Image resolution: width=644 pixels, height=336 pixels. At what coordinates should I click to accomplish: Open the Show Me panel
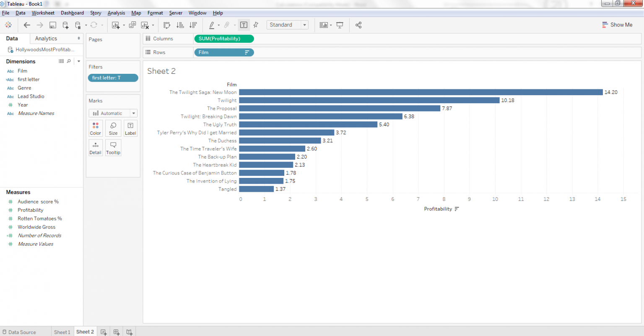click(617, 25)
